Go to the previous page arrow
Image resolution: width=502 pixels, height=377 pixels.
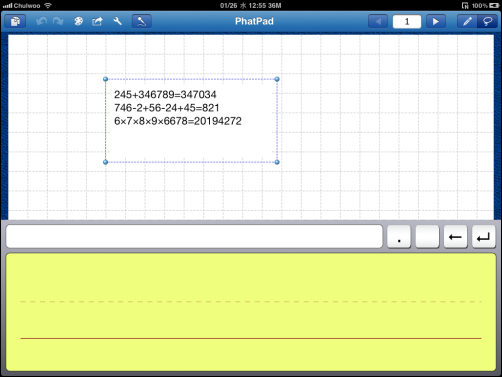coord(378,22)
